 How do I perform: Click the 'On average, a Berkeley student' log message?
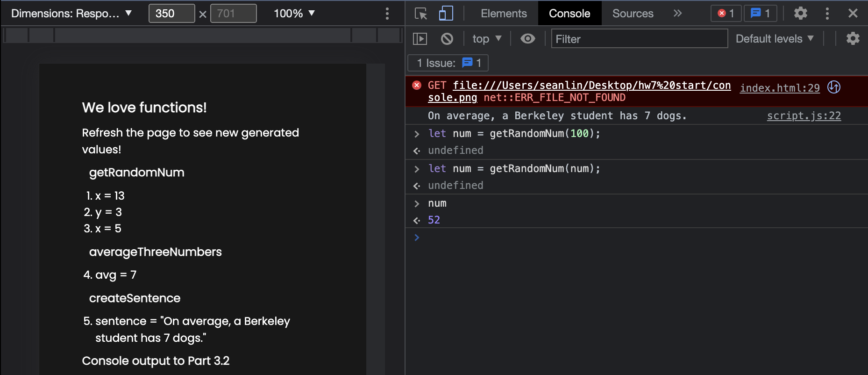(557, 116)
